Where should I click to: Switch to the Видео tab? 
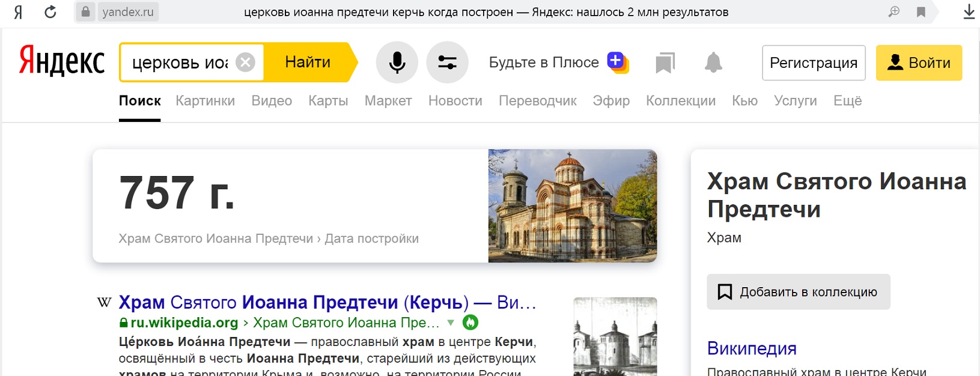click(x=272, y=101)
